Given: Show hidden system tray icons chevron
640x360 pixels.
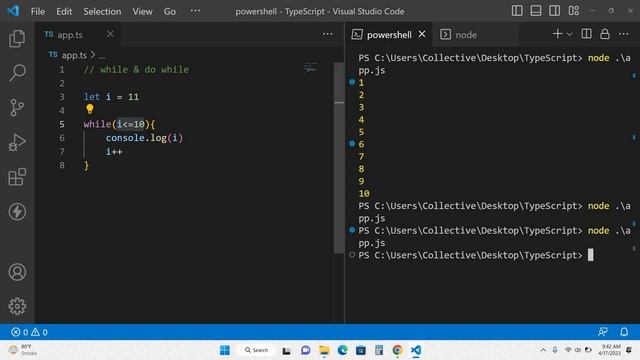Looking at the screenshot, I should coord(543,350).
